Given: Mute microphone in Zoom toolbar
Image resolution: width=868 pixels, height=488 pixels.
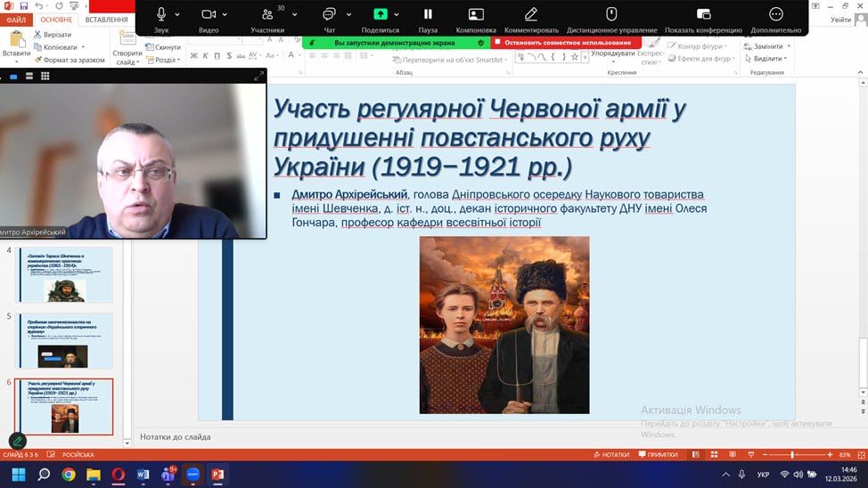Looking at the screenshot, I should [x=161, y=14].
